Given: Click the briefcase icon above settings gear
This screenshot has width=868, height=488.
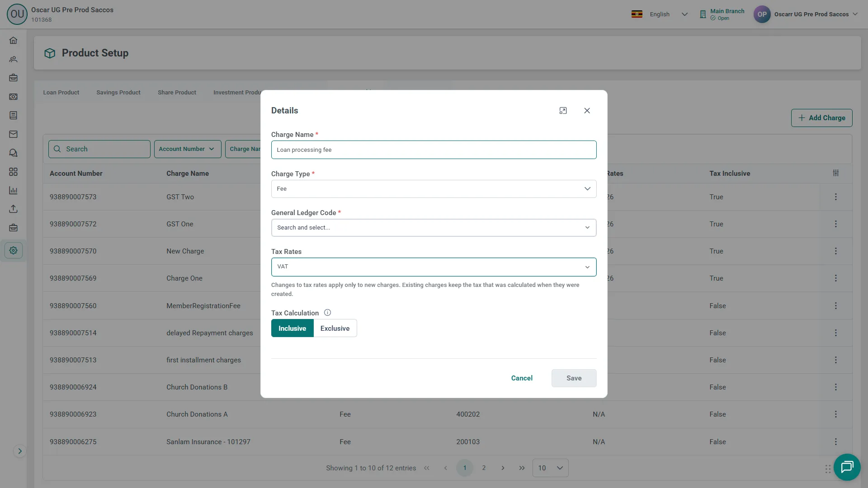Looking at the screenshot, I should pos(13,228).
